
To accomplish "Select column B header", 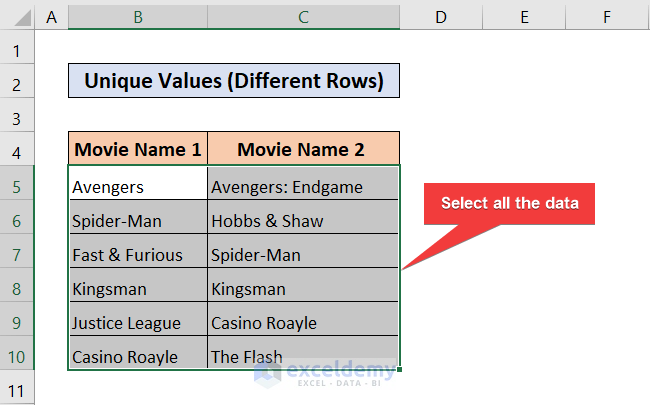I will pyautogui.click(x=137, y=17).
